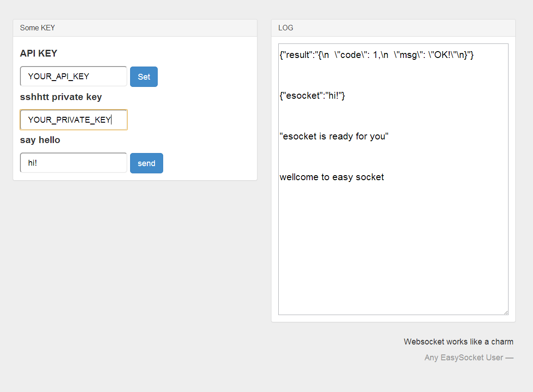Click the API KEY heading
The width and height of the screenshot is (533, 392).
(x=39, y=53)
